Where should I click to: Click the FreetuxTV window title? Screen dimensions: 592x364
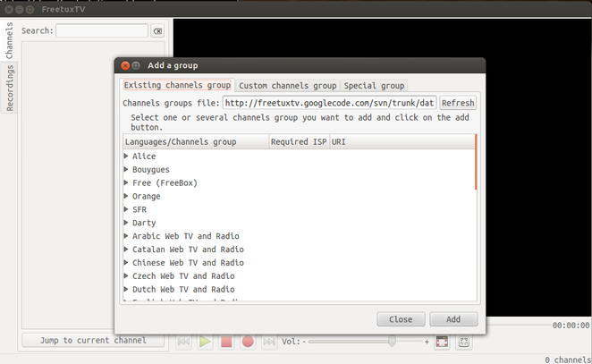coord(63,9)
